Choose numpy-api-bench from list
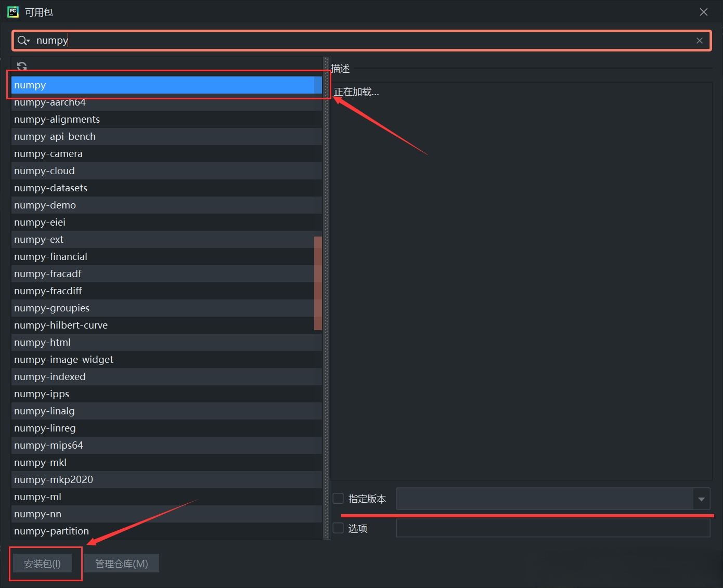The height and width of the screenshot is (588, 723). pyautogui.click(x=166, y=137)
